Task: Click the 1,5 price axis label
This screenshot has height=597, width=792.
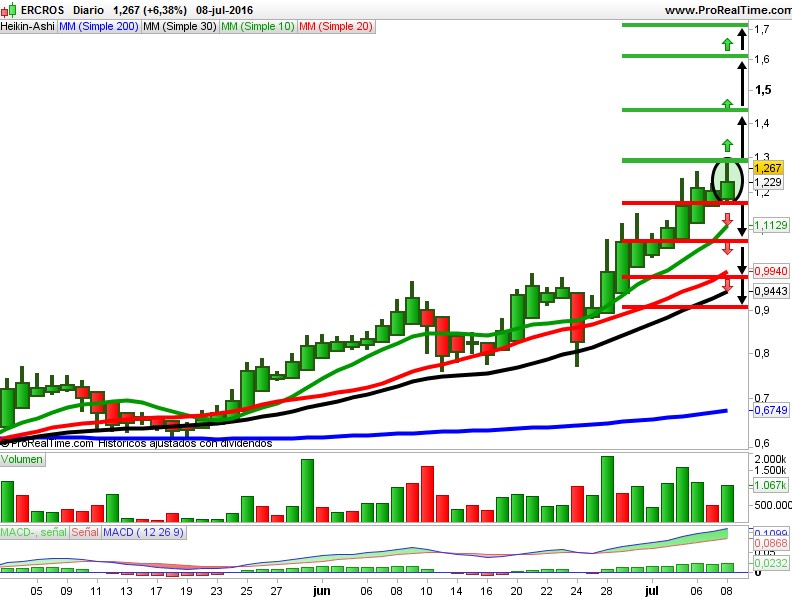Action: click(x=763, y=90)
